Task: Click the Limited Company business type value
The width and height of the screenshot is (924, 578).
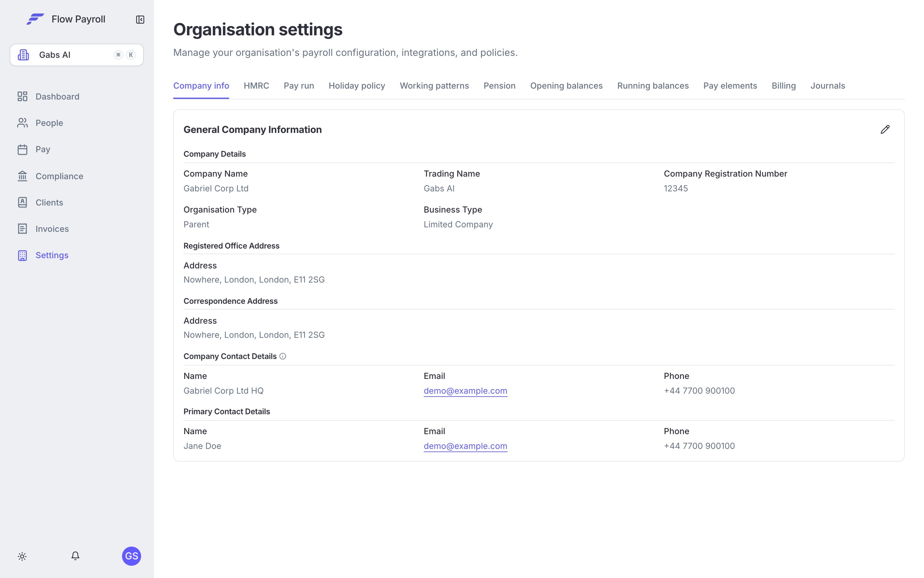Action: (x=458, y=224)
